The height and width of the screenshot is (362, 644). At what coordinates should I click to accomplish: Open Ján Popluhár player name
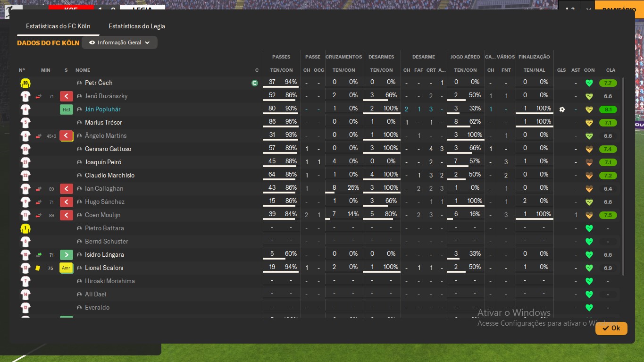click(103, 109)
